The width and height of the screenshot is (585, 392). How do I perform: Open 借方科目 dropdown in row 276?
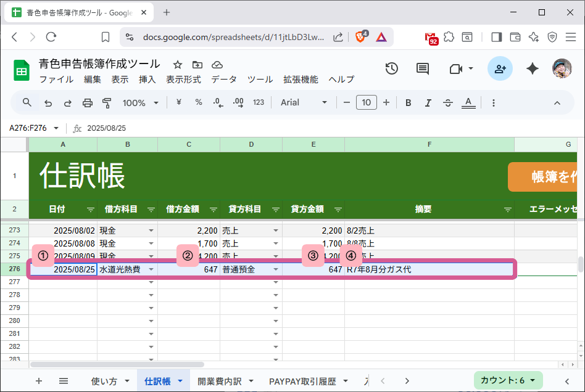(x=150, y=269)
